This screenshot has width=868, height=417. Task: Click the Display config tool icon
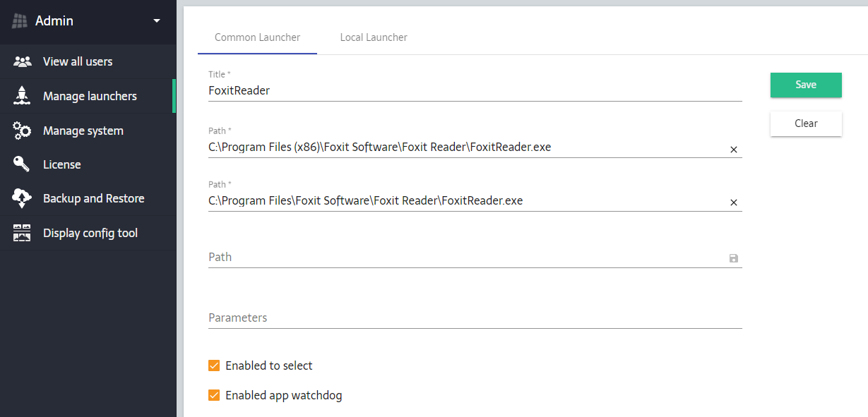pyautogui.click(x=23, y=233)
